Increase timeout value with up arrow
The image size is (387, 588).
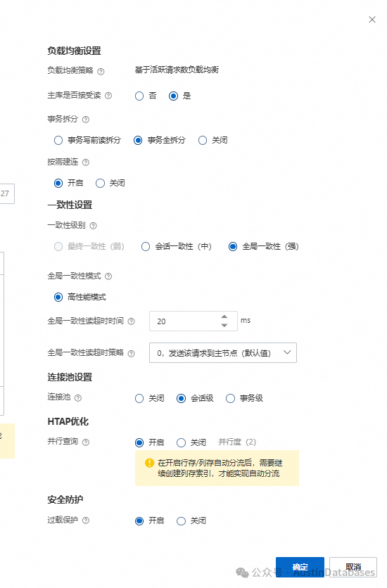pyautogui.click(x=224, y=317)
